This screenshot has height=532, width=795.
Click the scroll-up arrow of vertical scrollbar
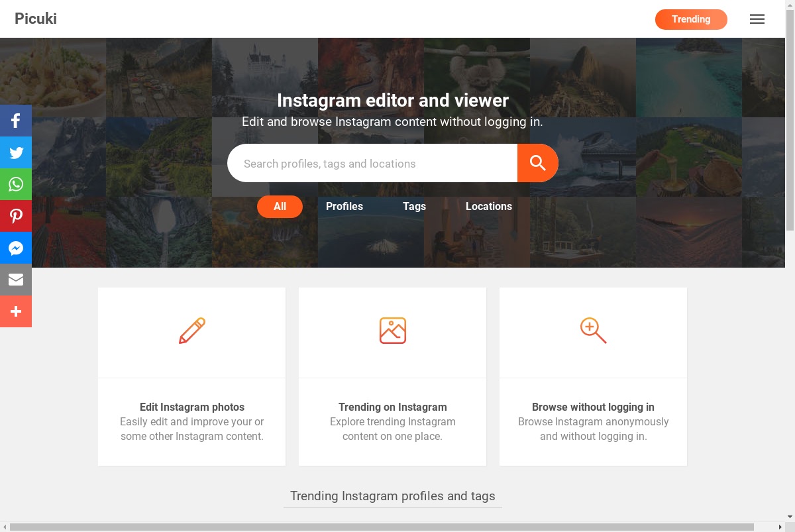coord(790,5)
